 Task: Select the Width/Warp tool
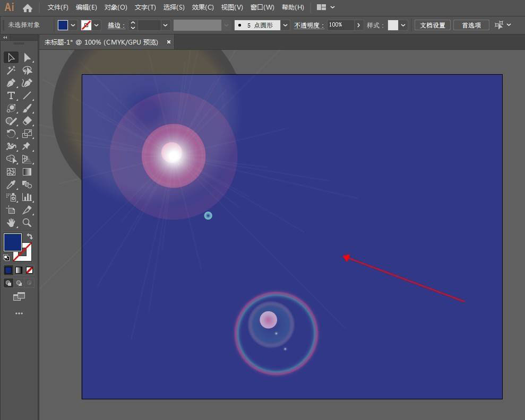coord(11,146)
